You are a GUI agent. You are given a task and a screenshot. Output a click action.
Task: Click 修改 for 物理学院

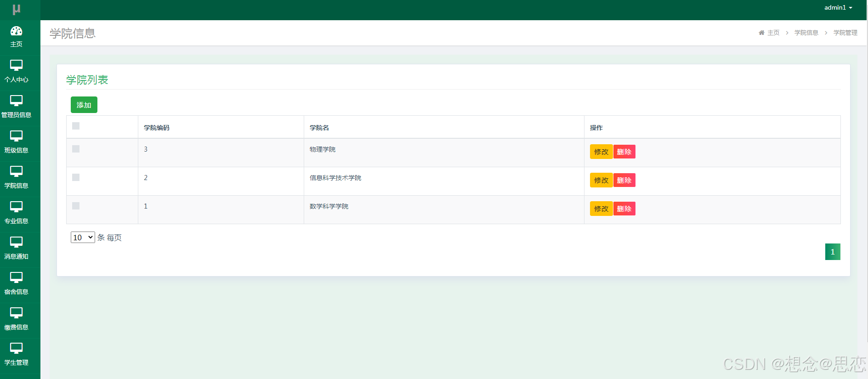pyautogui.click(x=601, y=152)
